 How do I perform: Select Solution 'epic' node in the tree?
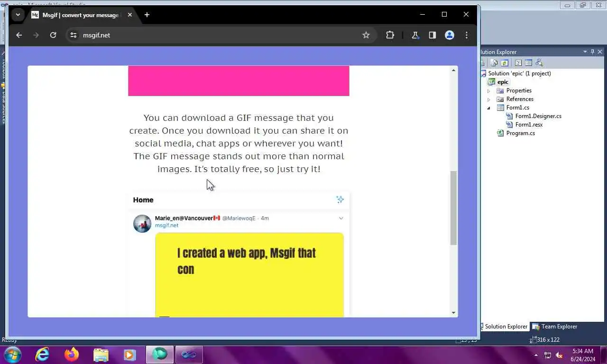[519, 73]
